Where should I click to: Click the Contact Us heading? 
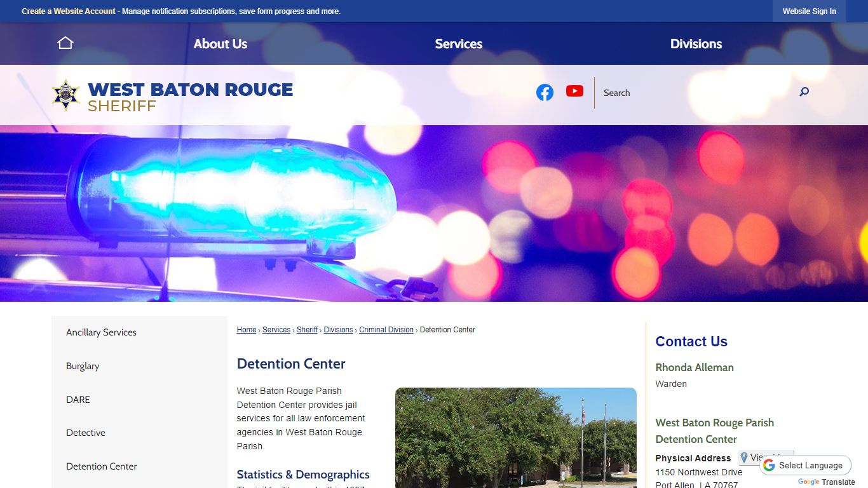[691, 341]
